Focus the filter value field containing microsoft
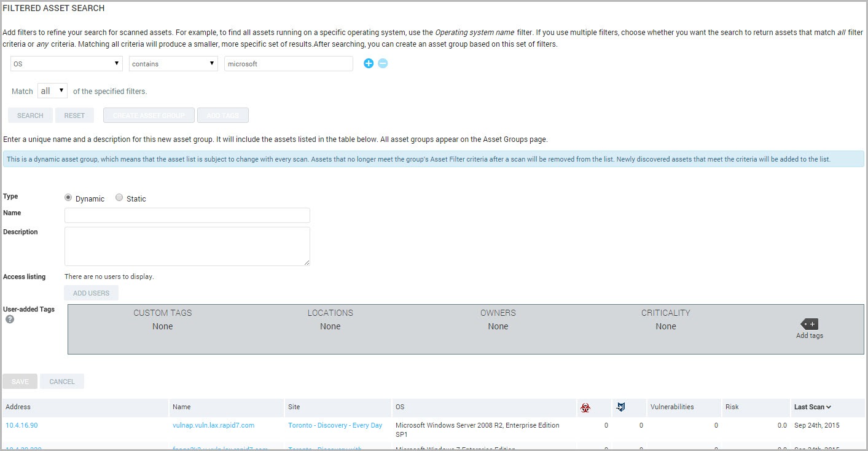 pyautogui.click(x=289, y=63)
